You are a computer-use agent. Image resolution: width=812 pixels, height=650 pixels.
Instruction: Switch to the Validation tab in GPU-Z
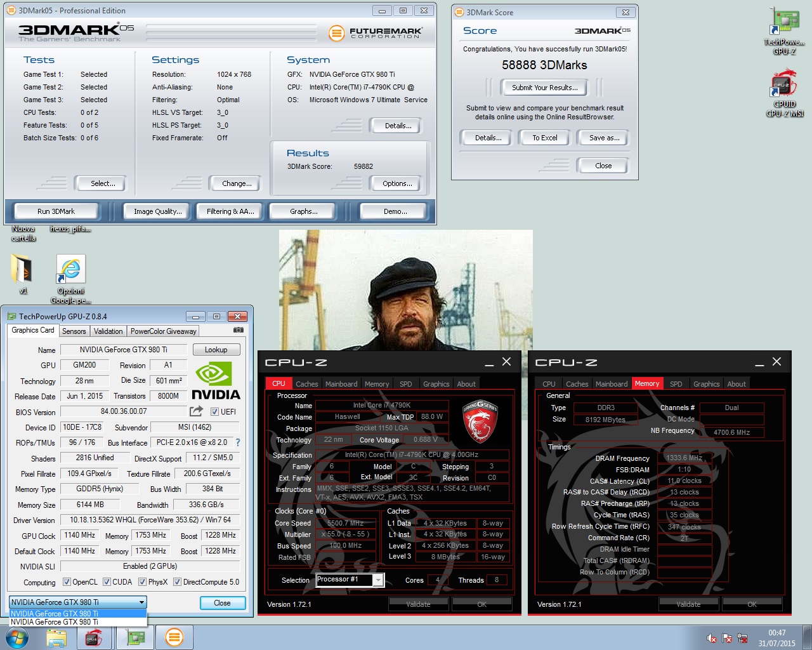(x=108, y=331)
